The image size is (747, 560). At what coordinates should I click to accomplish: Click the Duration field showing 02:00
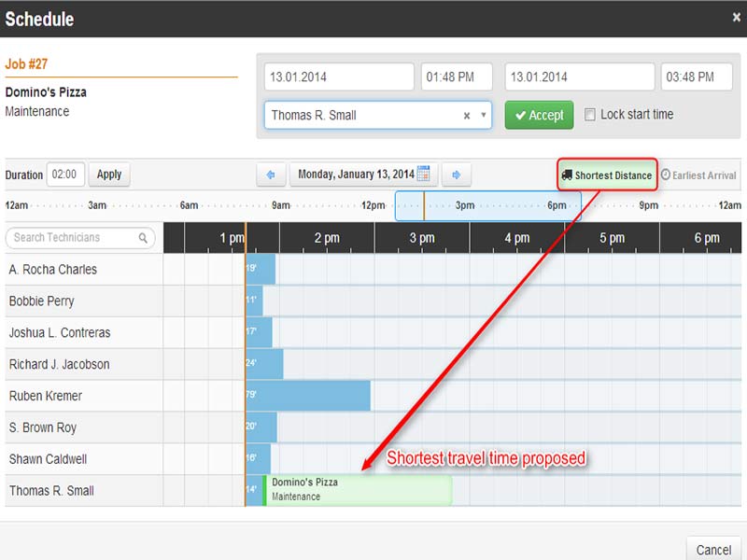(x=65, y=175)
